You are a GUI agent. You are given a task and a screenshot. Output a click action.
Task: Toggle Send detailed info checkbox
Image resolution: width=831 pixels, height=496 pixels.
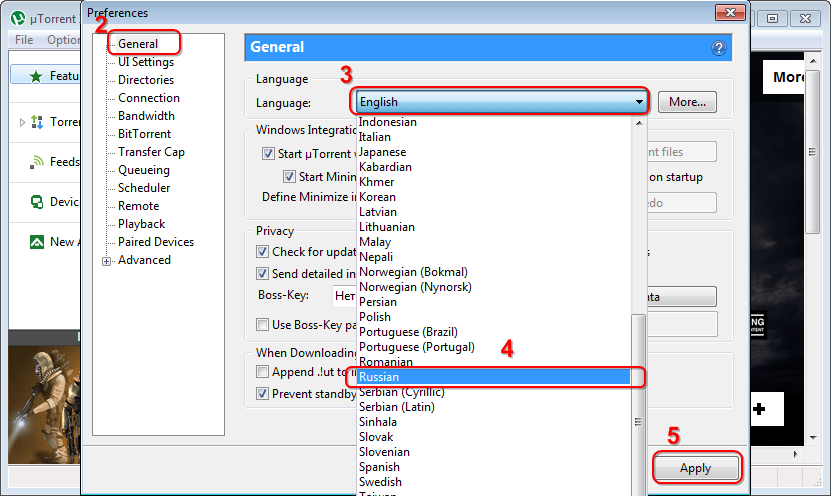click(262, 273)
